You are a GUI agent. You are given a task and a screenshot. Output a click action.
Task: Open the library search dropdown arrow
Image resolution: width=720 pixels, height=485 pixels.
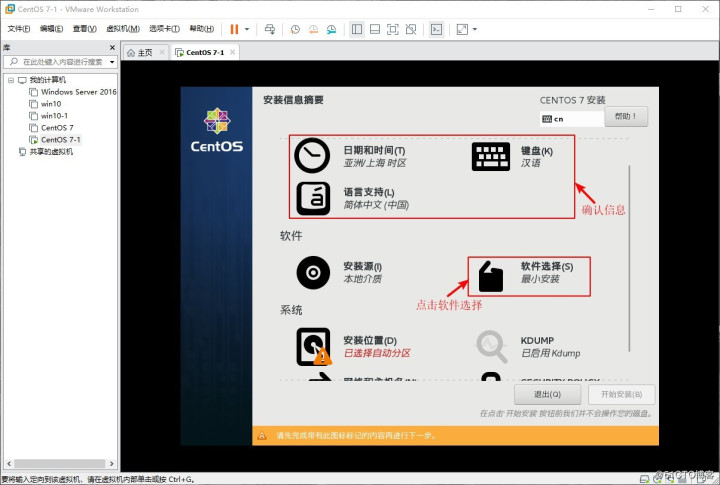pyautogui.click(x=112, y=62)
